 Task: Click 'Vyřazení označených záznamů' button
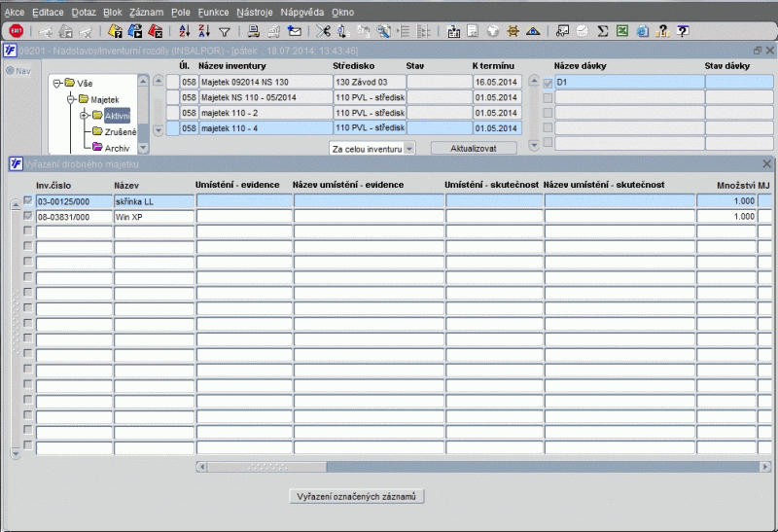356,496
